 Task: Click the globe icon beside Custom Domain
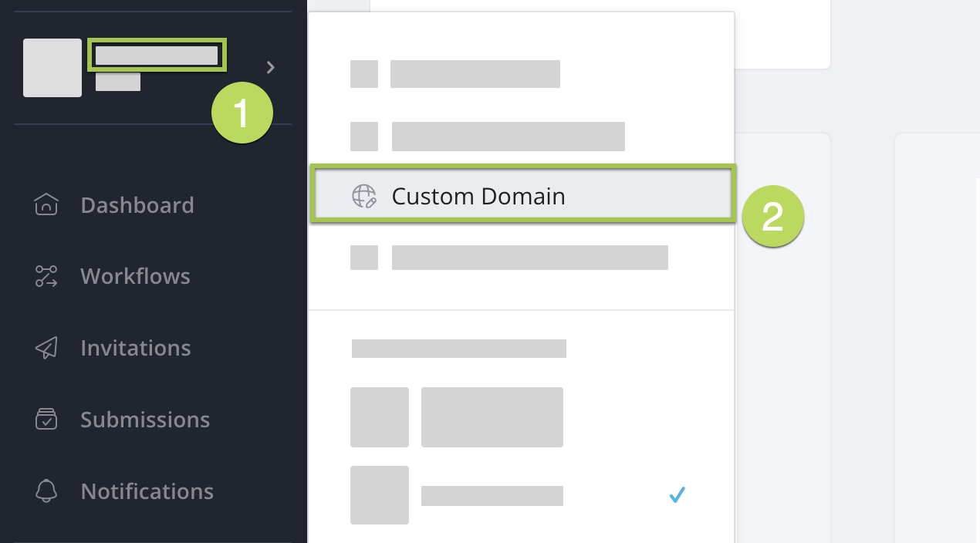pos(364,197)
